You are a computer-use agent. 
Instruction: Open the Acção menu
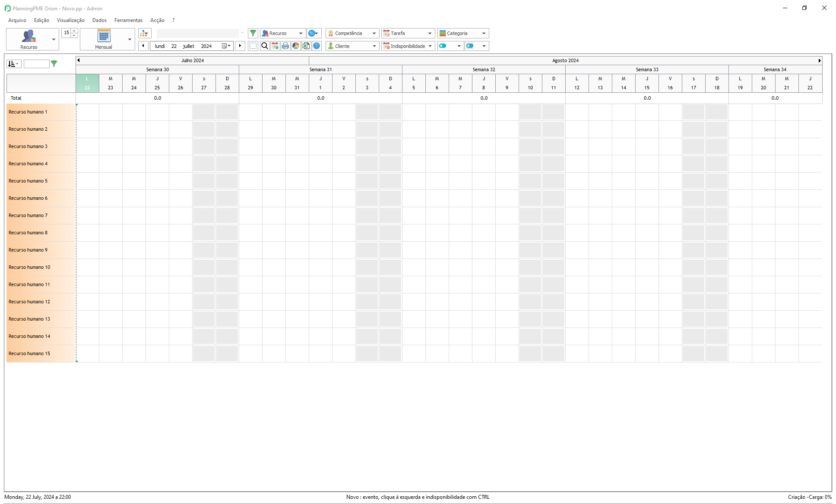click(157, 20)
